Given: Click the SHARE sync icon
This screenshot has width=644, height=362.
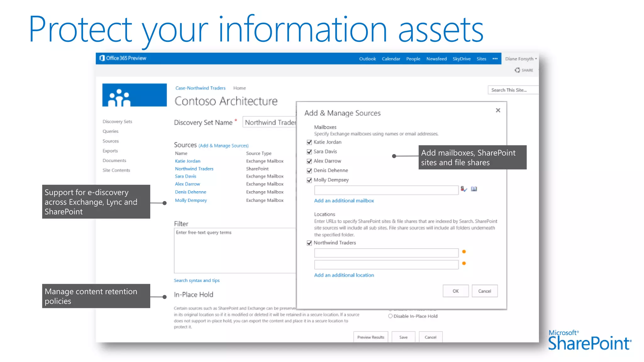Looking at the screenshot, I should pyautogui.click(x=517, y=70).
